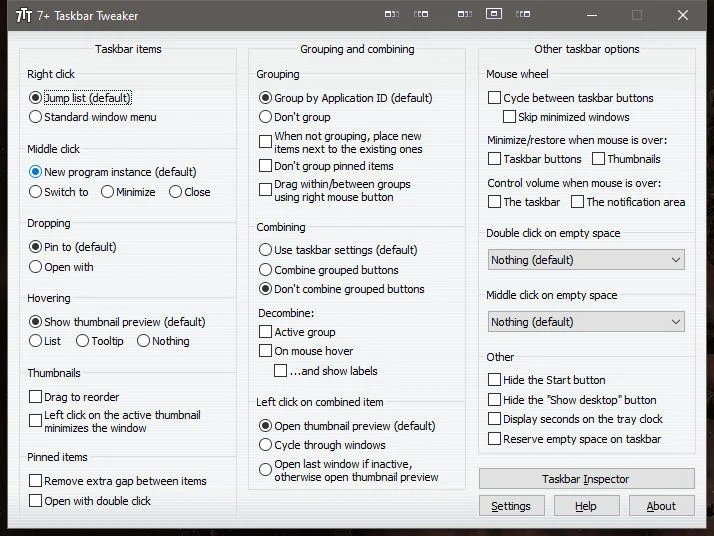Viewport: 714px width, 536px height.
Task: Select Jump list (default) for right click
Action: point(81,98)
